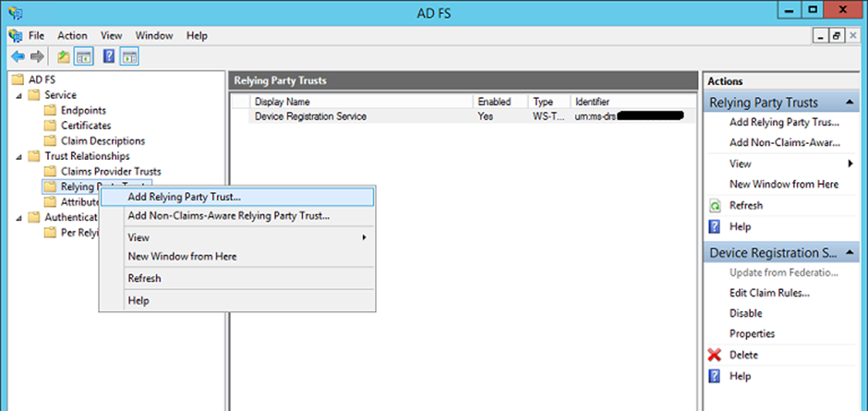868x411 pixels.
Task: Open the View submenu arrow in Actions pane
Action: tap(850, 164)
